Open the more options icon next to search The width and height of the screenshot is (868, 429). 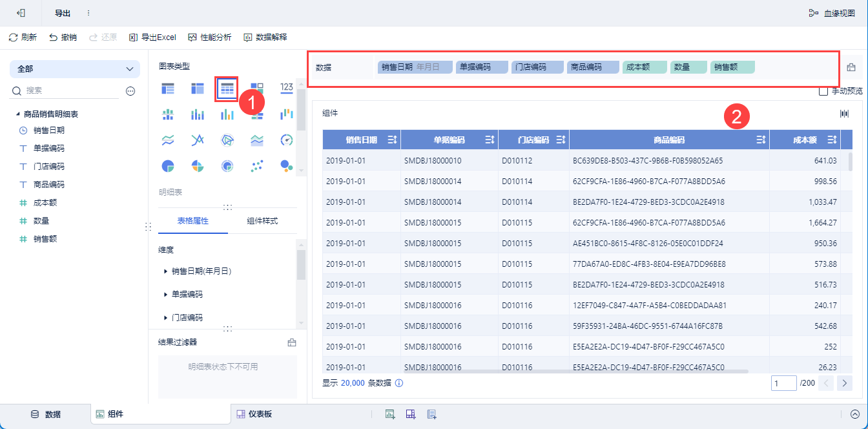coord(130,91)
